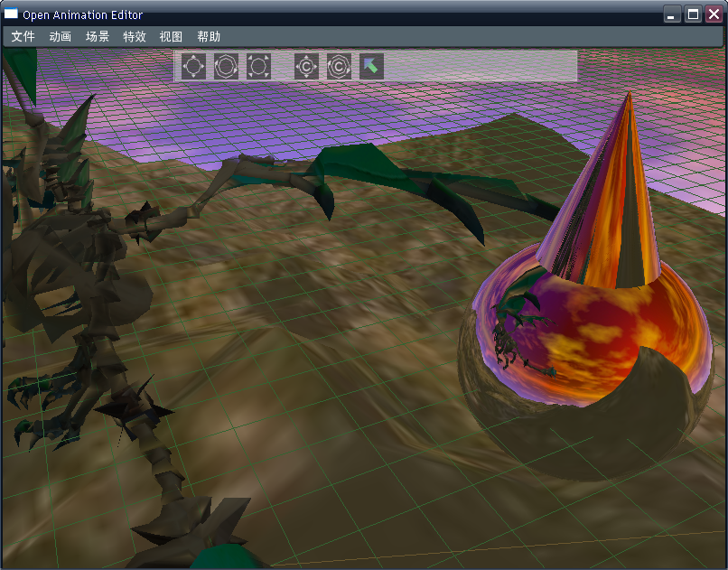Open the 视图 menu
The image size is (728, 570).
[x=171, y=37]
